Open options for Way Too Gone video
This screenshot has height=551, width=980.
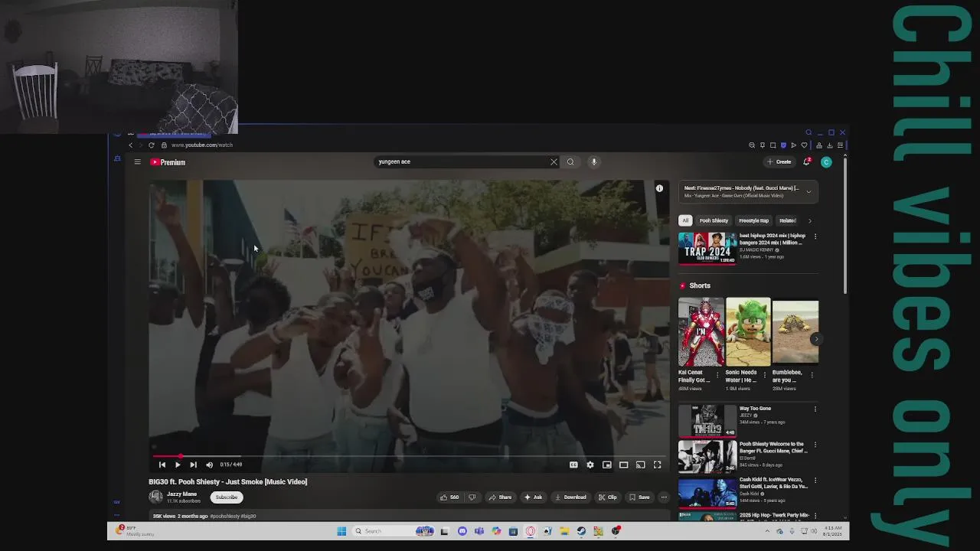(815, 409)
